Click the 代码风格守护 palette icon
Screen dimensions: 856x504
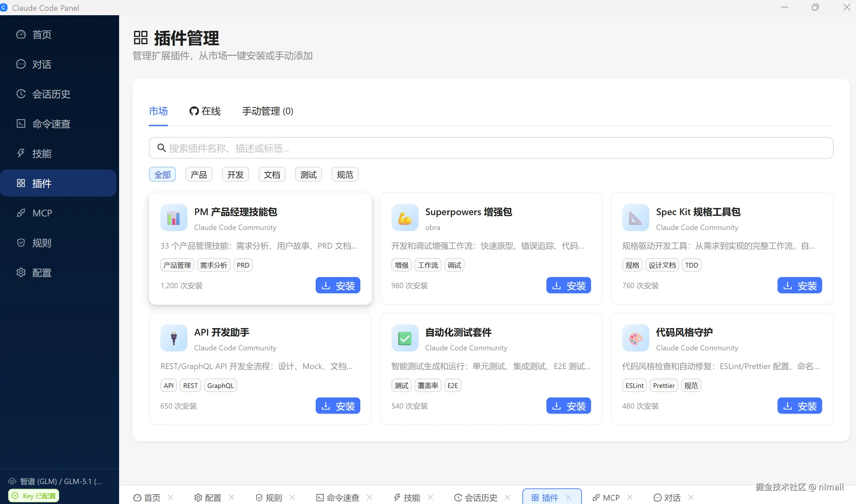click(635, 338)
